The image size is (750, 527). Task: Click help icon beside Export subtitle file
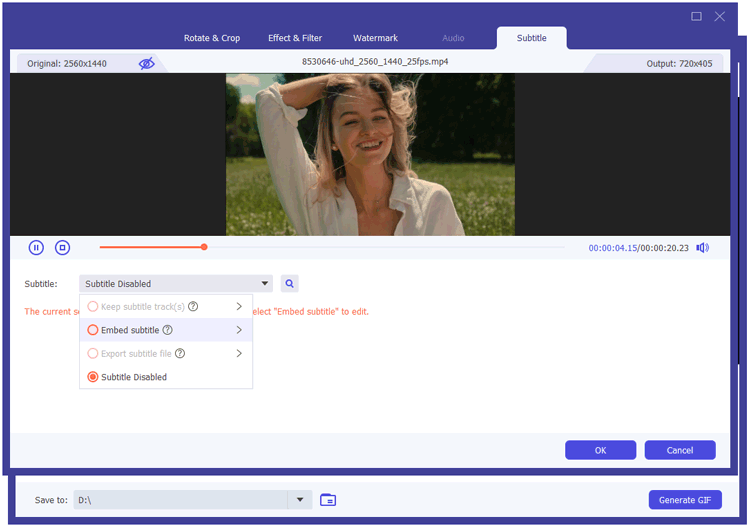(180, 353)
